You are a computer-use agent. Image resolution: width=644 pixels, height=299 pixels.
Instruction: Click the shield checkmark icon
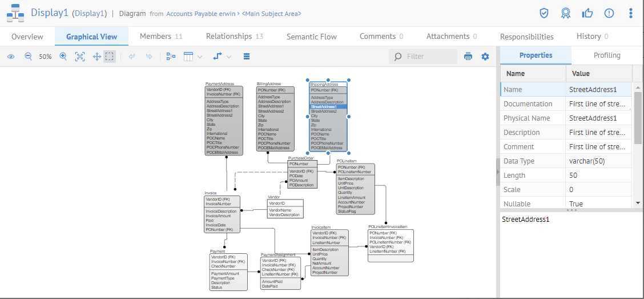pos(544,13)
